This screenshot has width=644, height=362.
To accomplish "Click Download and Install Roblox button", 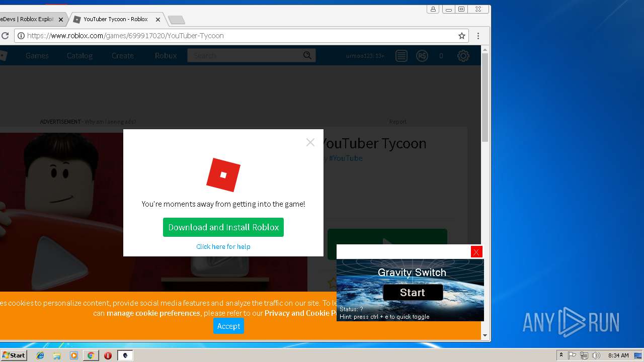I will [x=223, y=227].
